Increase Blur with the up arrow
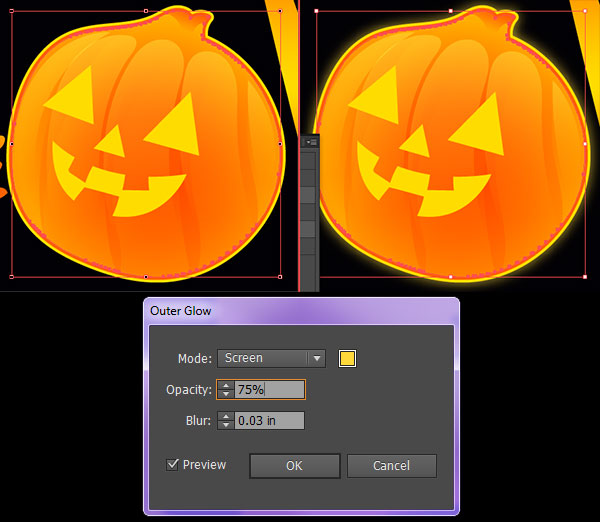 click(226, 416)
